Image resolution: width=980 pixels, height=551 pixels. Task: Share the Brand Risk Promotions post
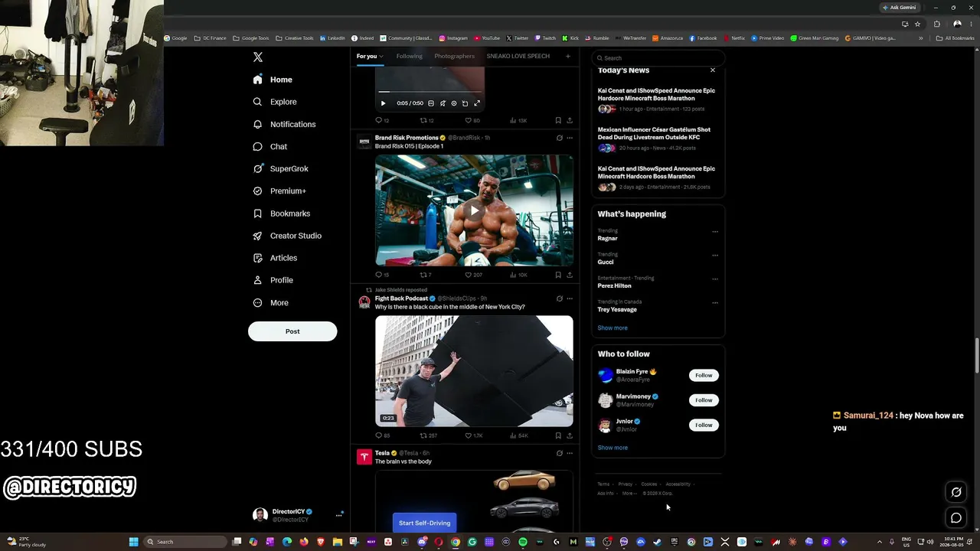(570, 275)
